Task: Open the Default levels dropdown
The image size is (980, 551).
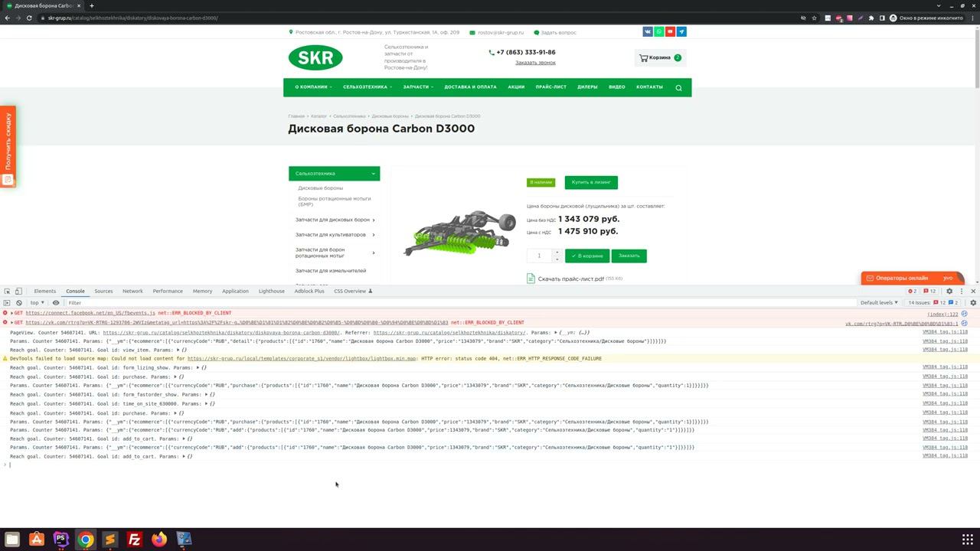Action: tap(879, 302)
